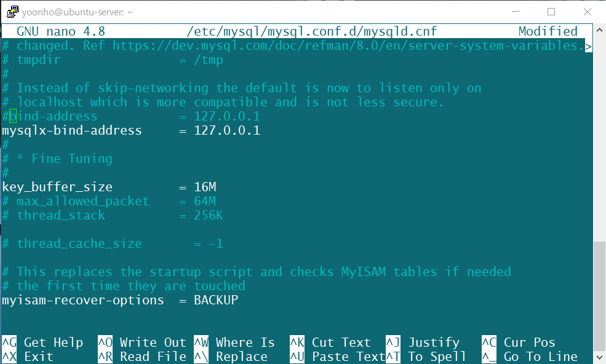This screenshot has height=364, width=606.
Task: Click the '256K' value
Action: (x=209, y=215)
